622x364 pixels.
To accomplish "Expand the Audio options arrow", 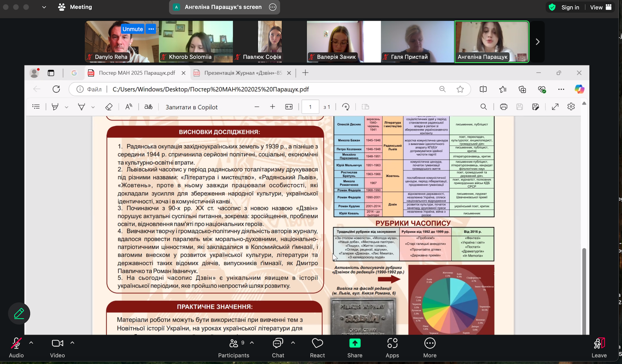I will pos(31,343).
